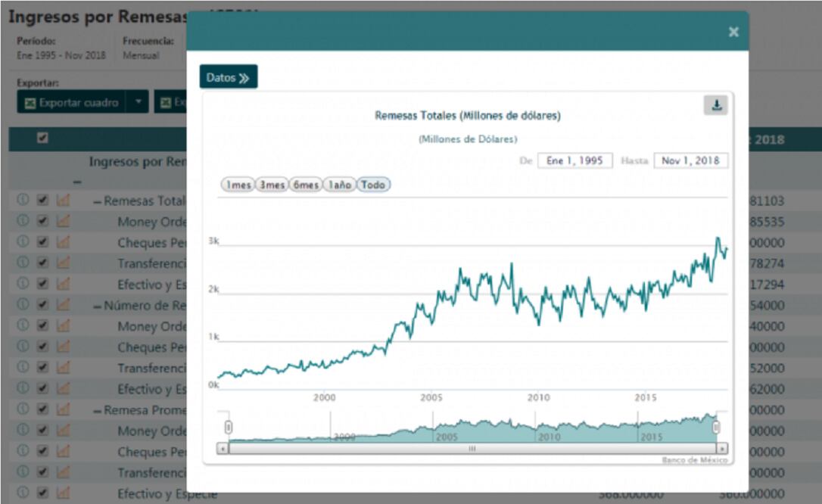The height and width of the screenshot is (504, 822).
Task: Open chart icon for first Money Orders row
Action: click(x=64, y=222)
